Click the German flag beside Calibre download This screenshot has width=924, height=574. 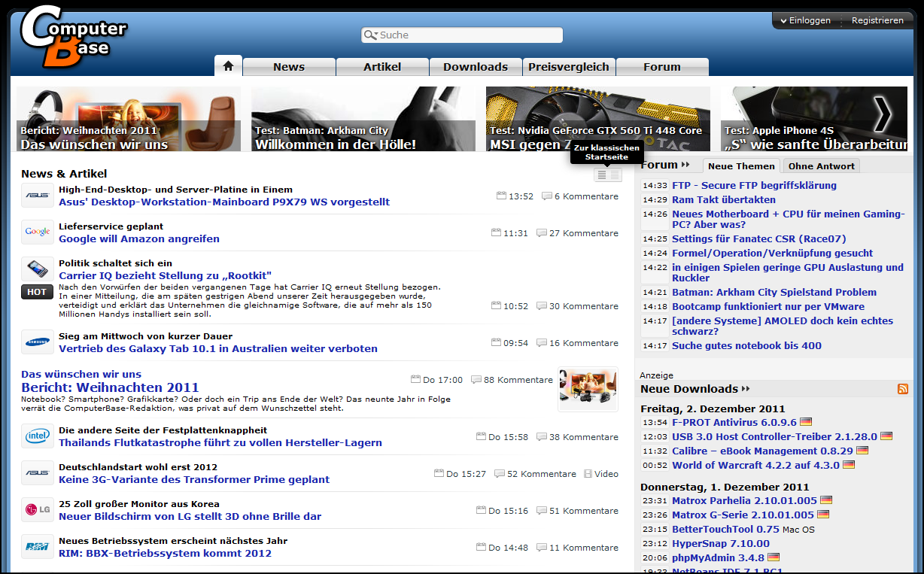(x=862, y=451)
